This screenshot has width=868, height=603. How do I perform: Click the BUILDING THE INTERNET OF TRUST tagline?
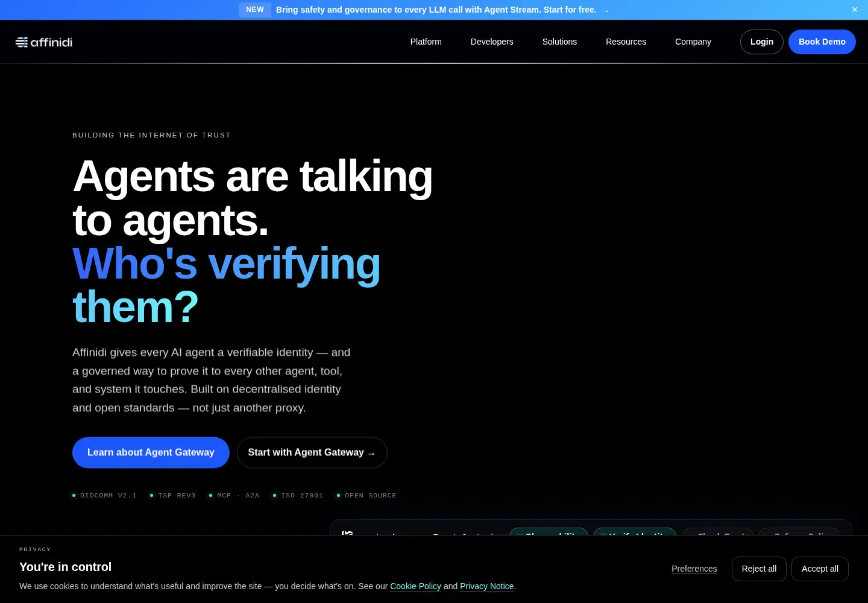tap(151, 135)
